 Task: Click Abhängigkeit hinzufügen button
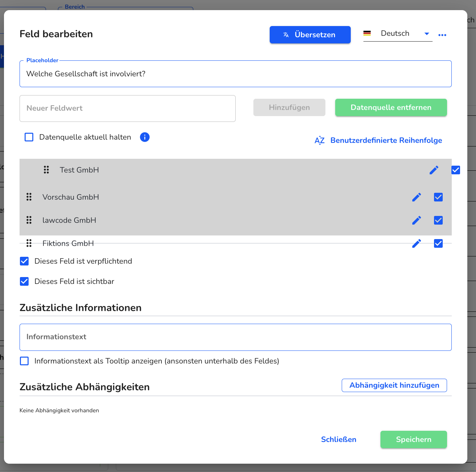394,385
